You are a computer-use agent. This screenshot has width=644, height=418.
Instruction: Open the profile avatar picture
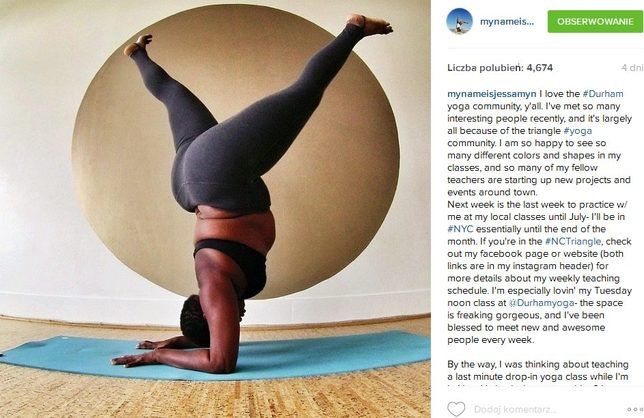click(x=460, y=21)
